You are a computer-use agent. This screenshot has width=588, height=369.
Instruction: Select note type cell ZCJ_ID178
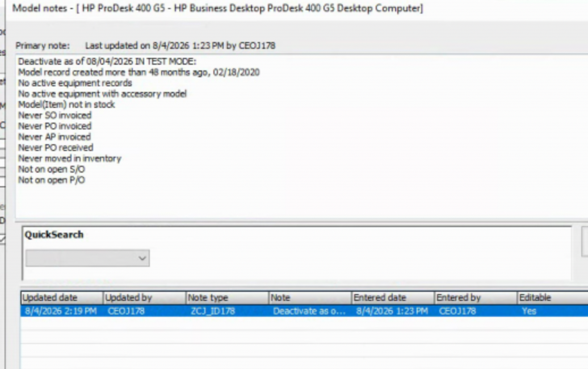tap(213, 311)
